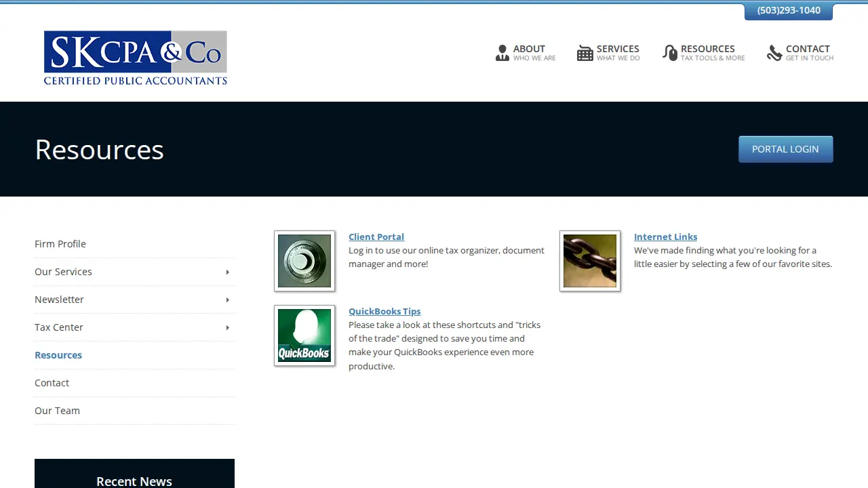Open the QuickBooks logo image
Image resolution: width=868 pixels, height=488 pixels.
click(304, 335)
